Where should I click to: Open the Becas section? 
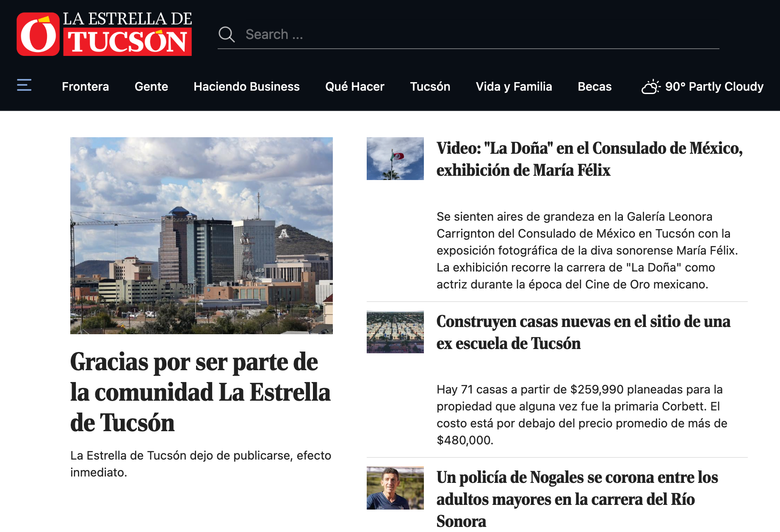point(595,86)
